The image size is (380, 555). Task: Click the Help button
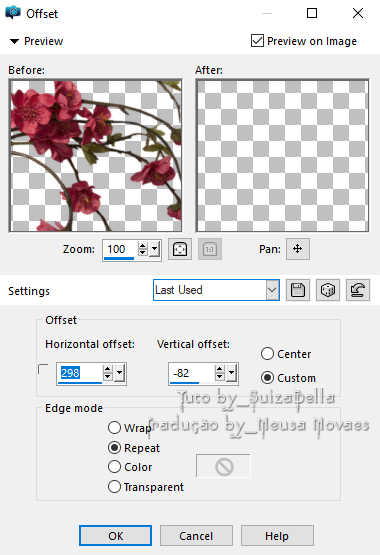[x=277, y=536]
